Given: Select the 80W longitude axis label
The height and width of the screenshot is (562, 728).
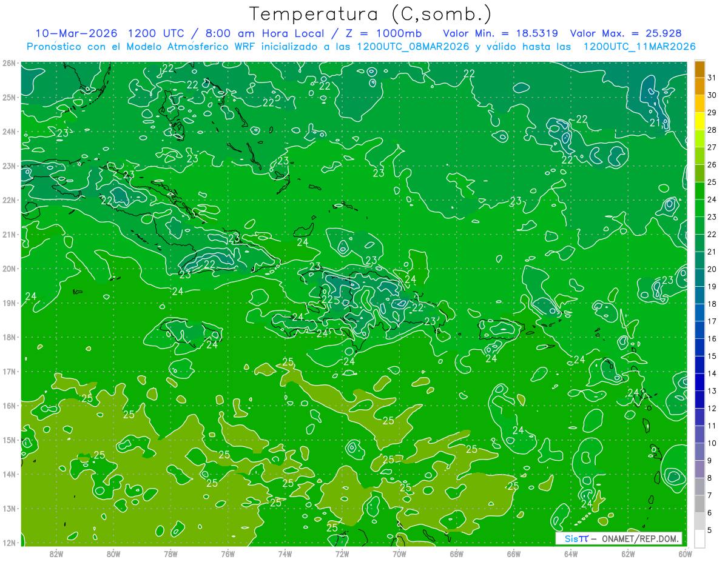Looking at the screenshot, I should click(113, 553).
